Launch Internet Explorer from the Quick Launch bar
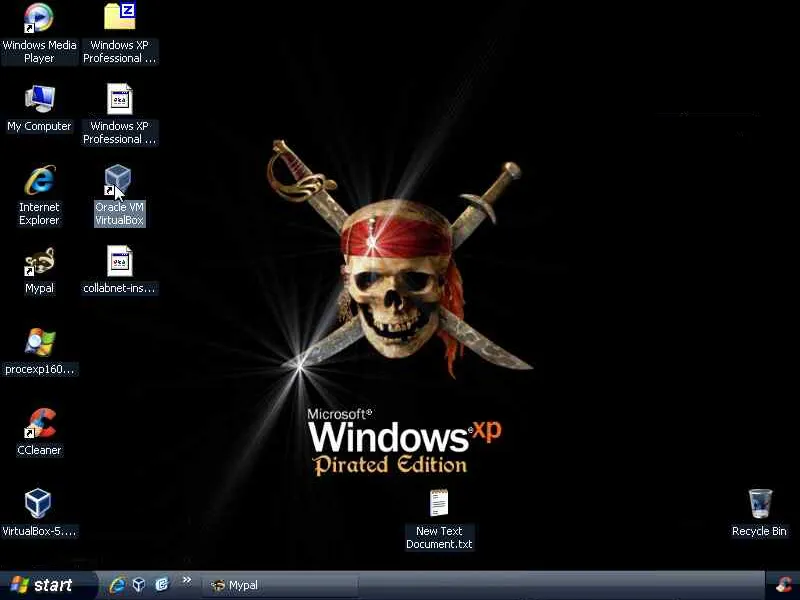800x600 pixels. click(117, 585)
